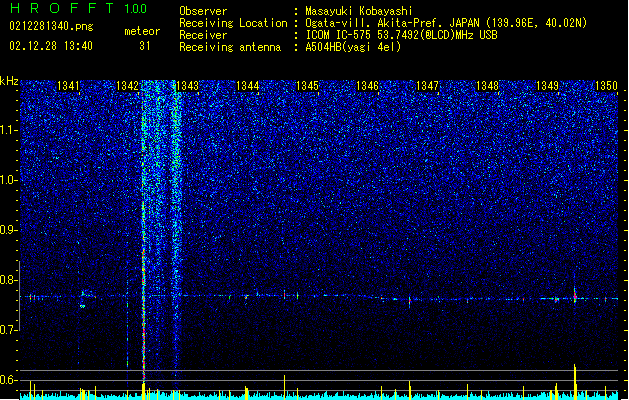This screenshot has width=629, height=400.
Task: Click the 1.0 frequency axis label
Action: (9, 180)
